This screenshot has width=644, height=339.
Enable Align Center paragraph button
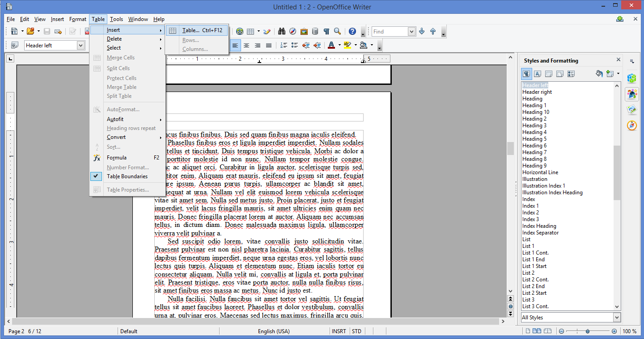click(x=246, y=45)
